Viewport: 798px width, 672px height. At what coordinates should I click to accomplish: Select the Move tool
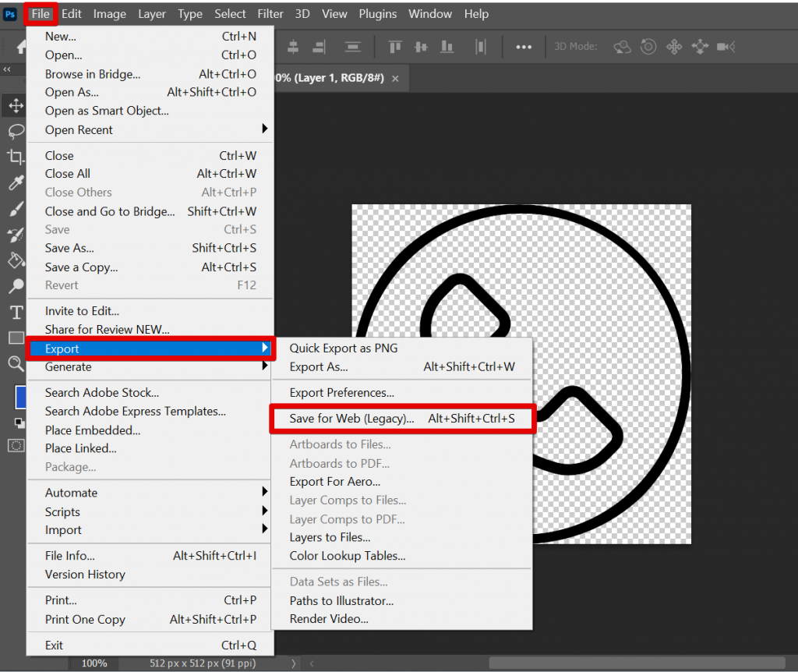[17, 105]
